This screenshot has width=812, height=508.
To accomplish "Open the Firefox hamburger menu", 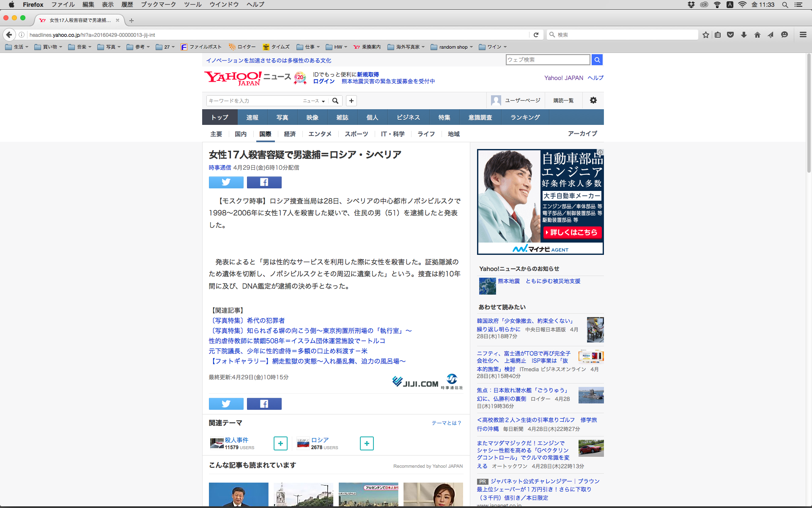I will [x=803, y=35].
